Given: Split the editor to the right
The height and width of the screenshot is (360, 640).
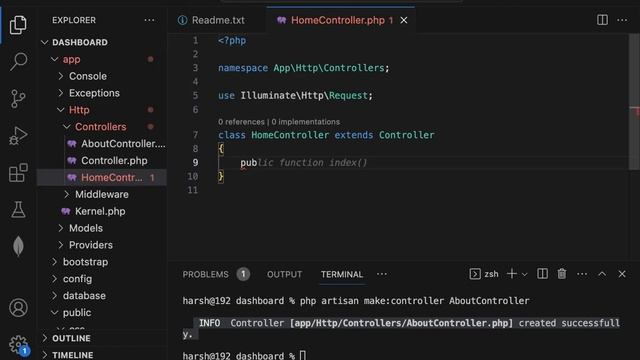Looking at the screenshot, I should point(602,20).
